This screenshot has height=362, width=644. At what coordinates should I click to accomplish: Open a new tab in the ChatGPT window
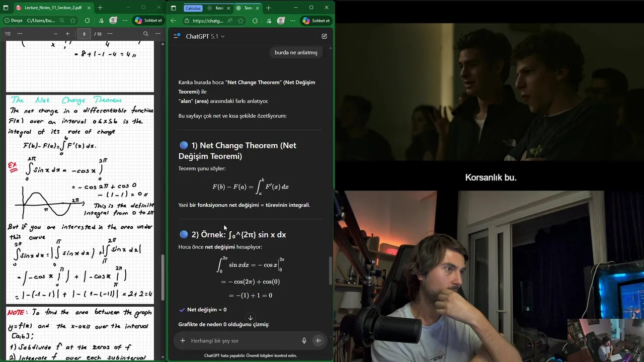coord(268,8)
